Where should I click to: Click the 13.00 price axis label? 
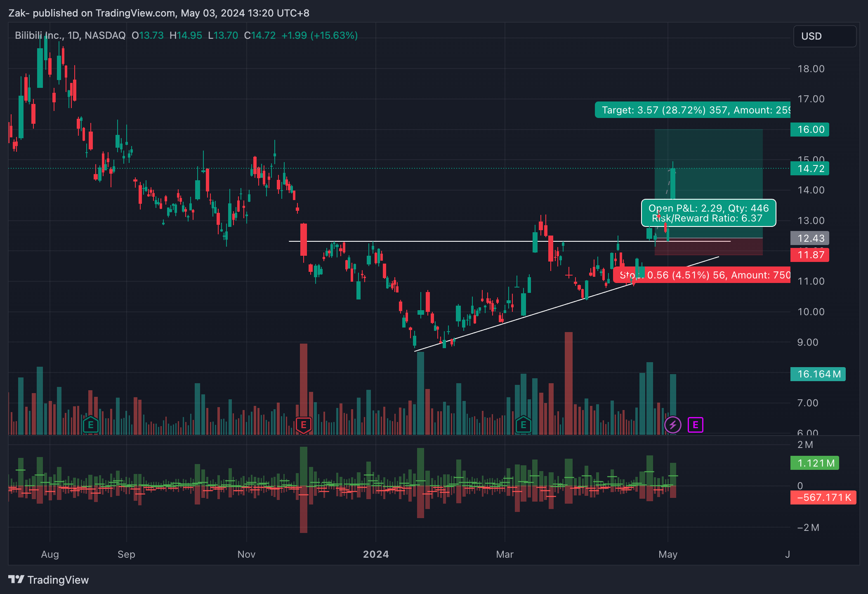[811, 221]
